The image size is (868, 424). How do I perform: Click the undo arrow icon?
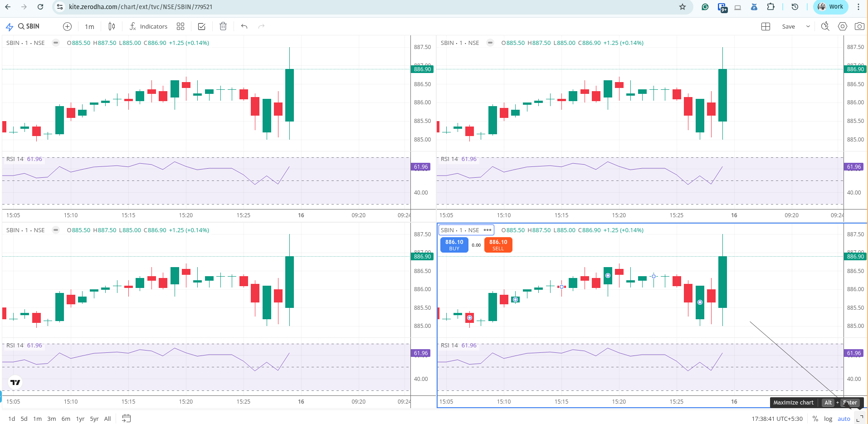(244, 26)
